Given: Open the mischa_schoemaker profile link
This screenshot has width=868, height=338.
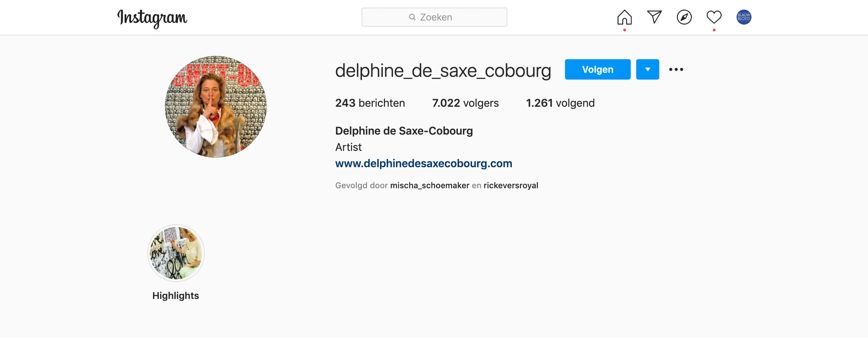Looking at the screenshot, I should click(430, 186).
